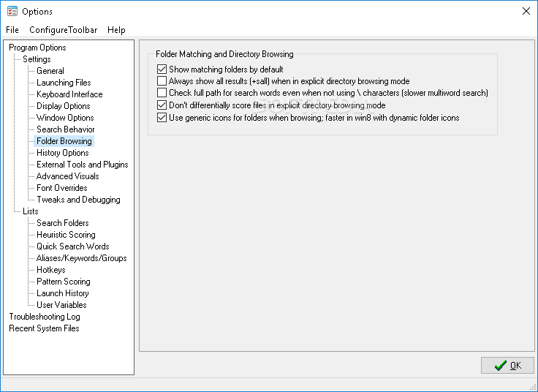Select the Lists tree node
This screenshot has height=392, width=538.
31,211
